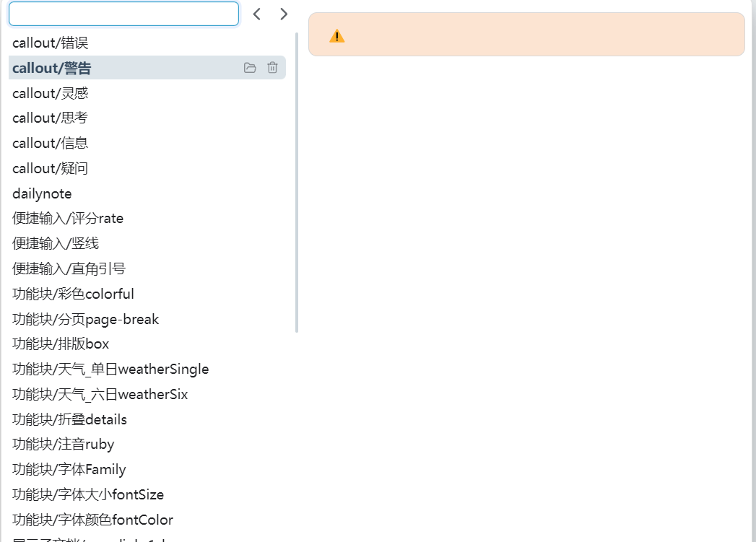The image size is (756, 542).
Task: Click the warning triangle icon in preview
Action: tap(336, 36)
